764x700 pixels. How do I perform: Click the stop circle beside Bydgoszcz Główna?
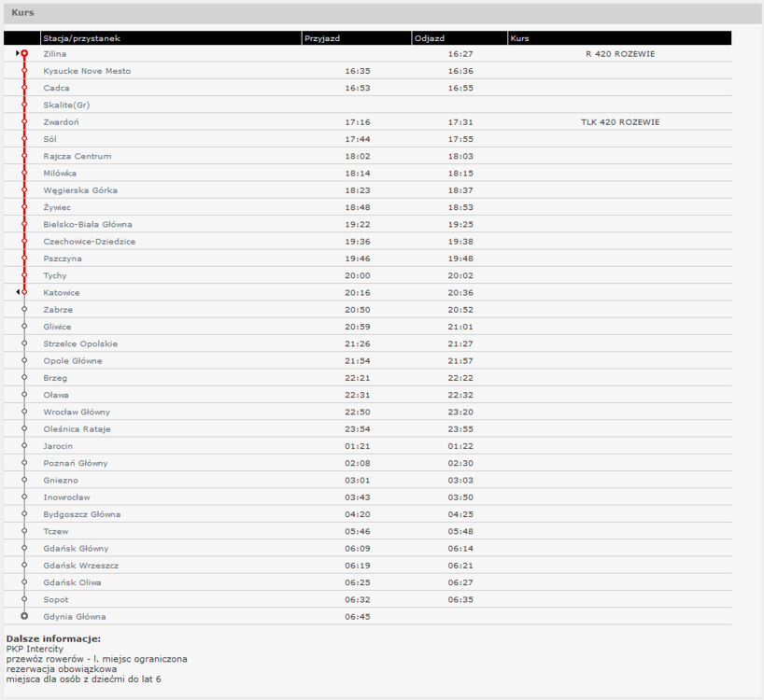24,513
